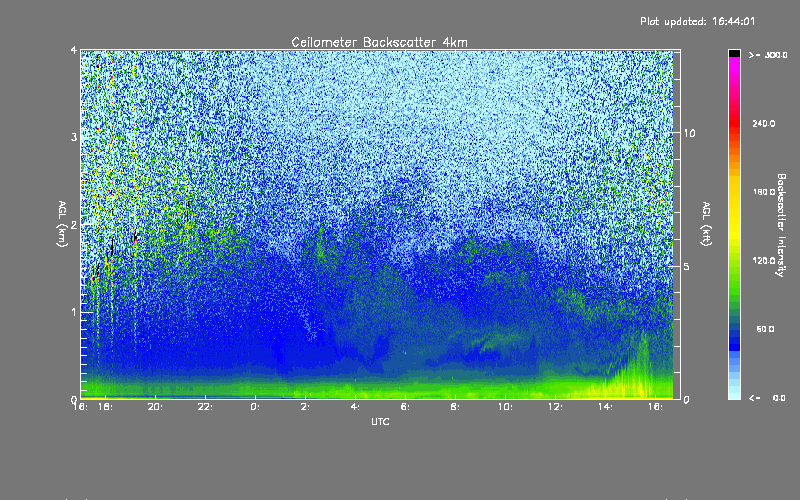
Task: Click the AGL (km) axis label
Action: click(62, 224)
